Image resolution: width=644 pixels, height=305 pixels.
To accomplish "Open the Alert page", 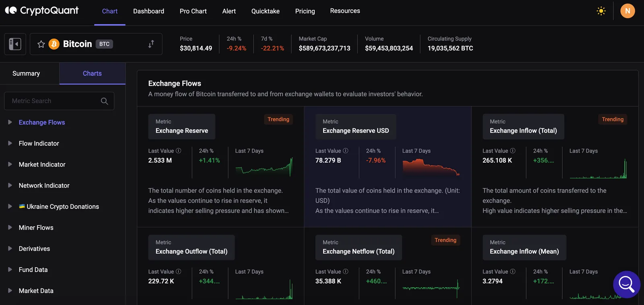I will coord(229,11).
